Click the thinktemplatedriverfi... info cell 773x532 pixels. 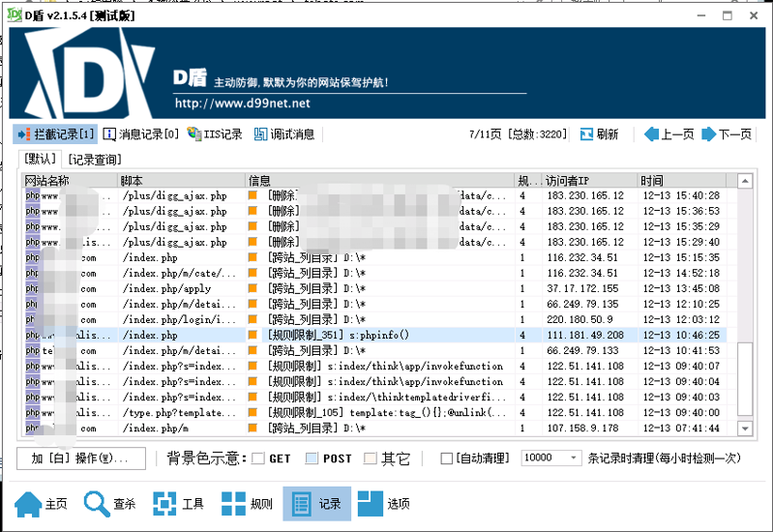pos(387,398)
